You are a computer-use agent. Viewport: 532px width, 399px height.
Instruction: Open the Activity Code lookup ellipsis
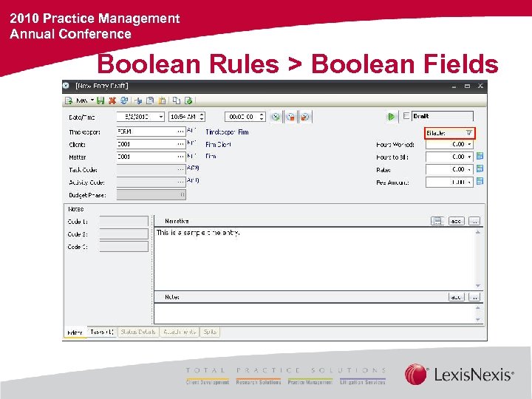[181, 182]
